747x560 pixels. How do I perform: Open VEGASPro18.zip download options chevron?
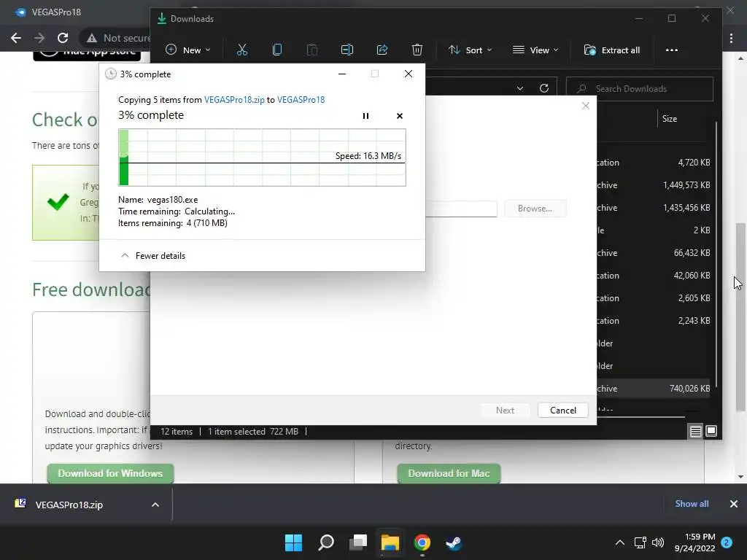pos(155,505)
